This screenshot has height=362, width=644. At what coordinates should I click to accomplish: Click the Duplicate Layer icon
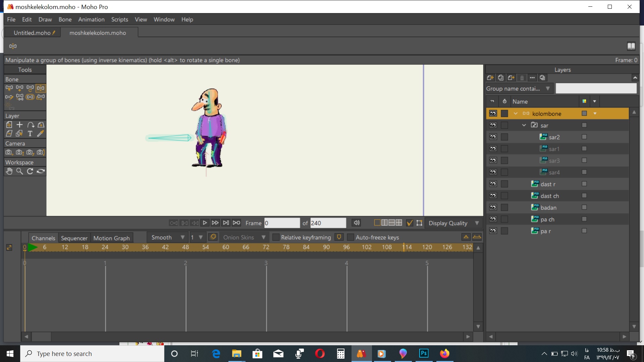(x=500, y=78)
